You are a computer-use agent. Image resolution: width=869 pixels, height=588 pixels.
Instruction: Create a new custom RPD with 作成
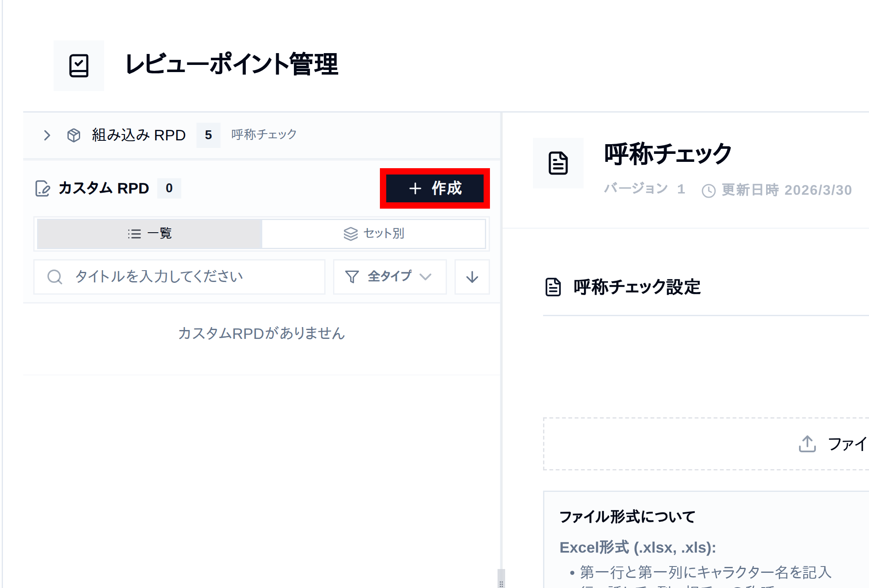(435, 188)
